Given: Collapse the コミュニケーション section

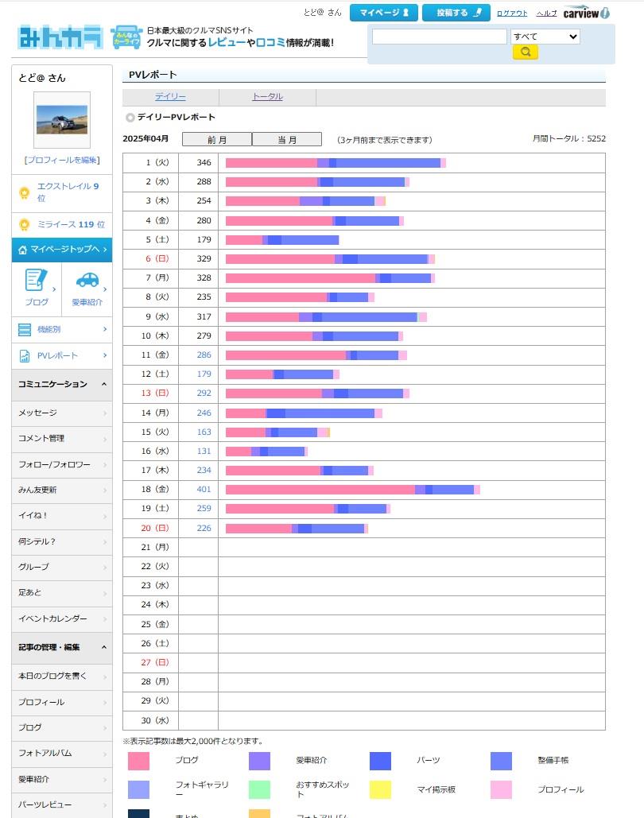Looking at the screenshot, I should (62, 384).
